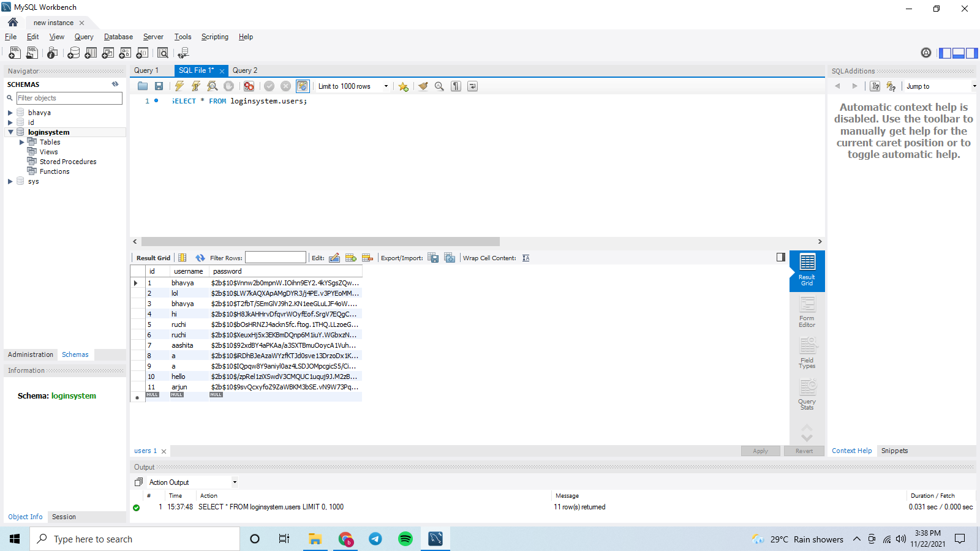The width and height of the screenshot is (980, 551).
Task: Execute statement under cursor icon
Action: click(196, 86)
